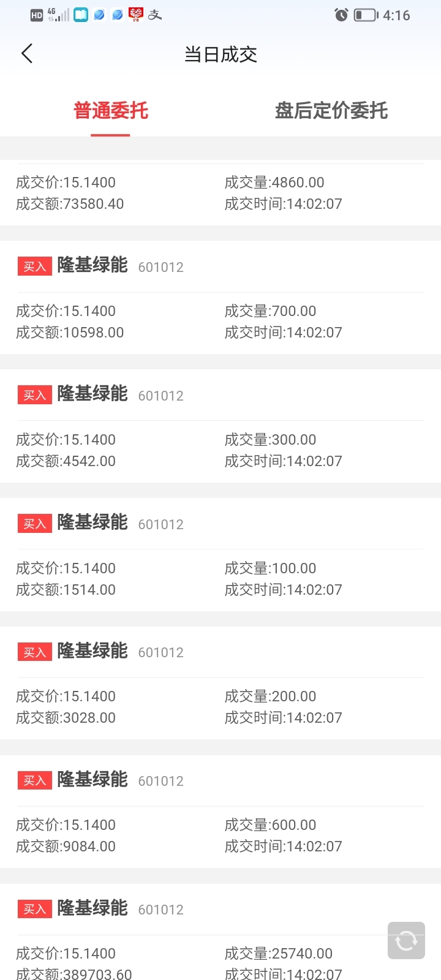Screen dimensions: 441x980
Task: Tap stock code 601012 on 4542.00 trade
Action: (x=161, y=396)
